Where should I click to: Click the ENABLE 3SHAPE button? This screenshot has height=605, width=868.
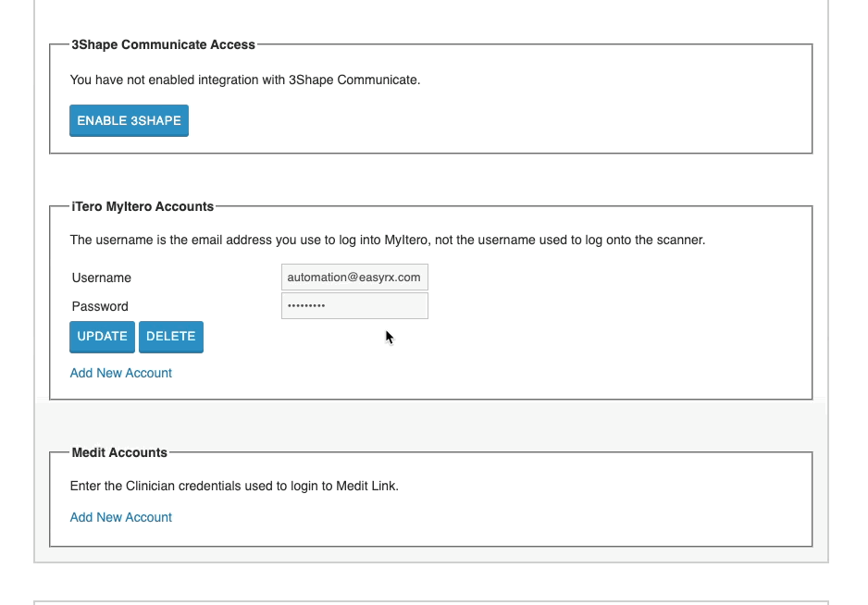(129, 120)
